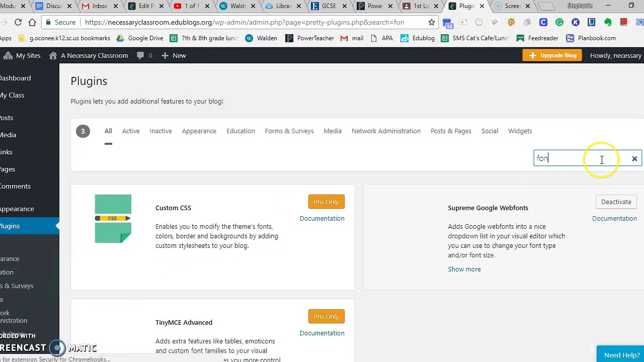The width and height of the screenshot is (644, 362).
Task: Click Pro Only button for Custom CSS
Action: click(326, 202)
